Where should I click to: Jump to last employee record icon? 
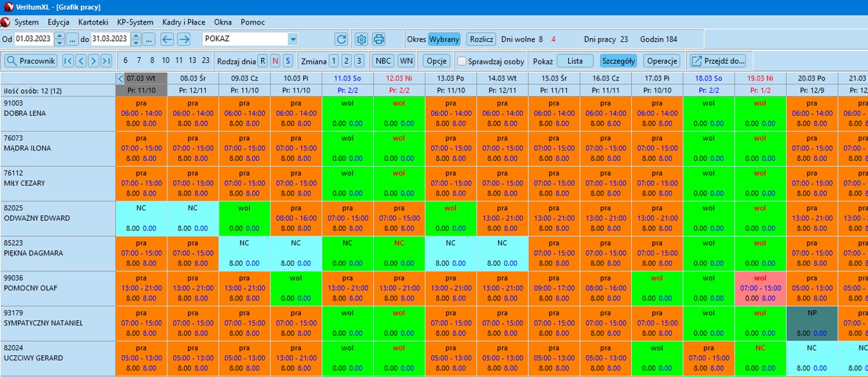click(106, 61)
